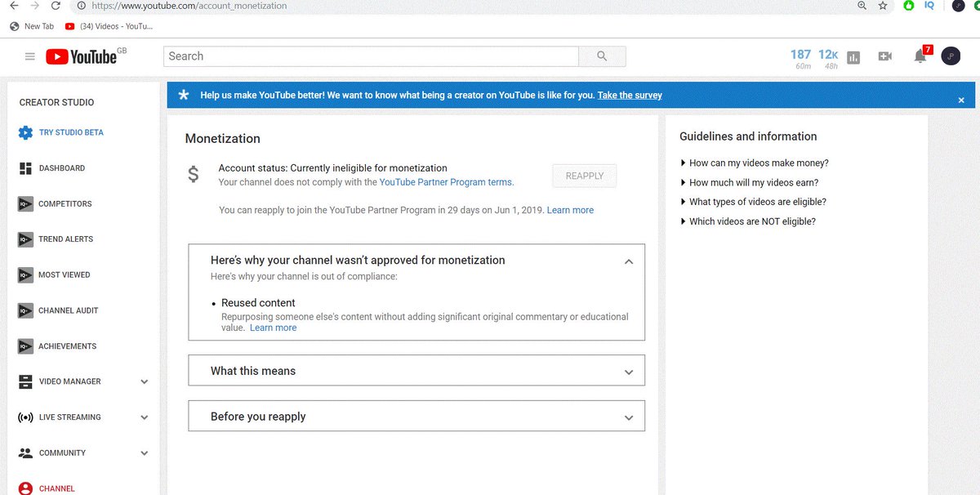Open YouTube Partner Program terms link
Viewport: 980px width, 495px height.
click(x=447, y=183)
